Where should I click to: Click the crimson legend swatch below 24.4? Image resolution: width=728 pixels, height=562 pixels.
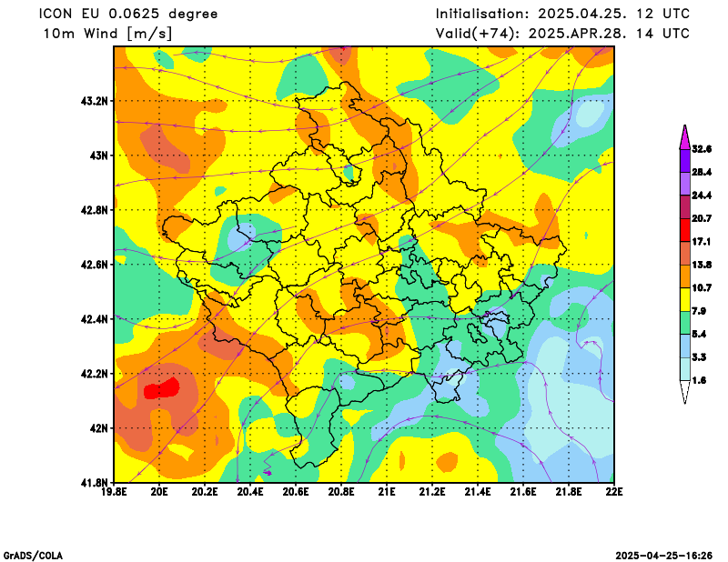pyautogui.click(x=684, y=207)
